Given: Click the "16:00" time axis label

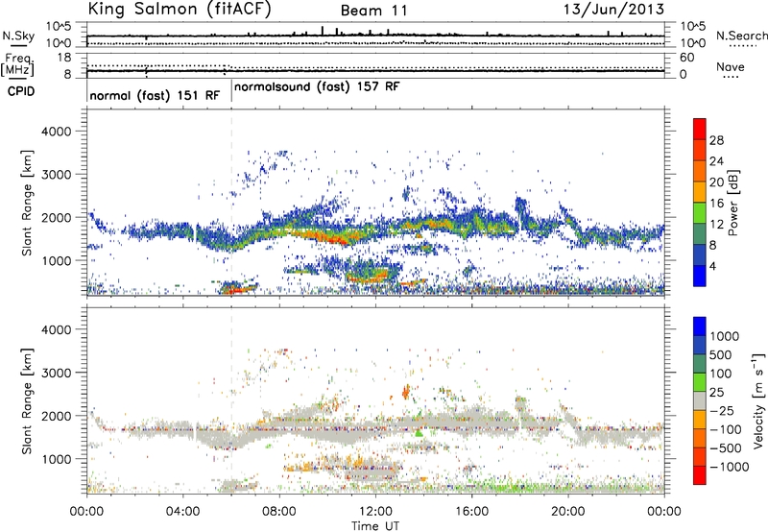Looking at the screenshot, I should 471,512.
